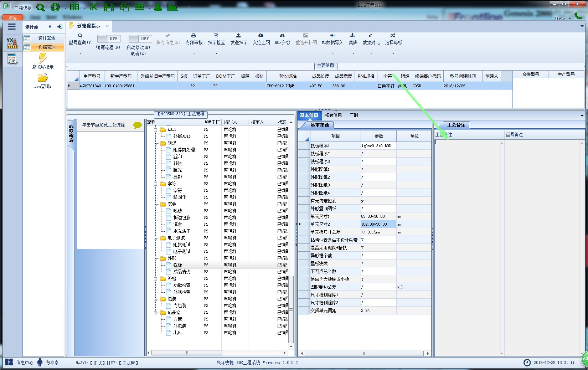Click user 方幸幸 in status bar
The height and width of the screenshot is (370, 588).
click(48, 363)
